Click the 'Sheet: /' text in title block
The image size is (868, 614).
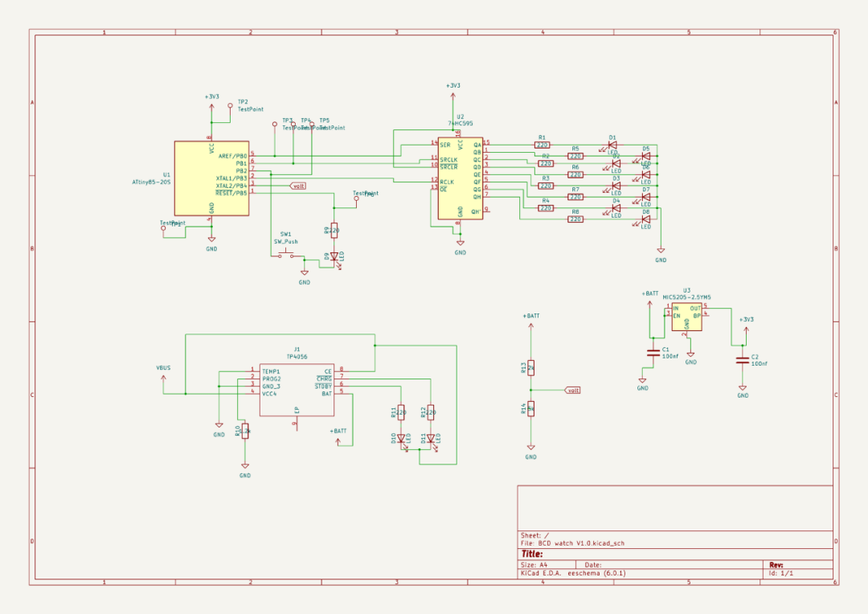(534, 535)
